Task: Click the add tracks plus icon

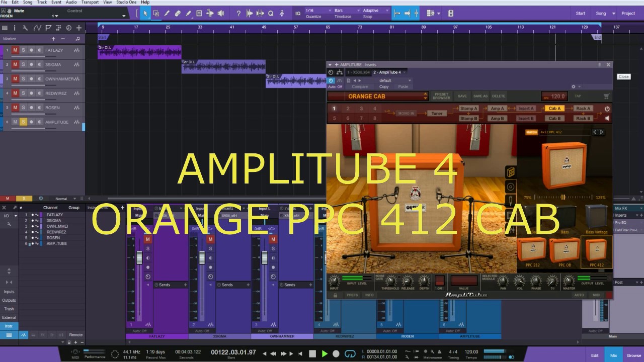Action: [79, 28]
